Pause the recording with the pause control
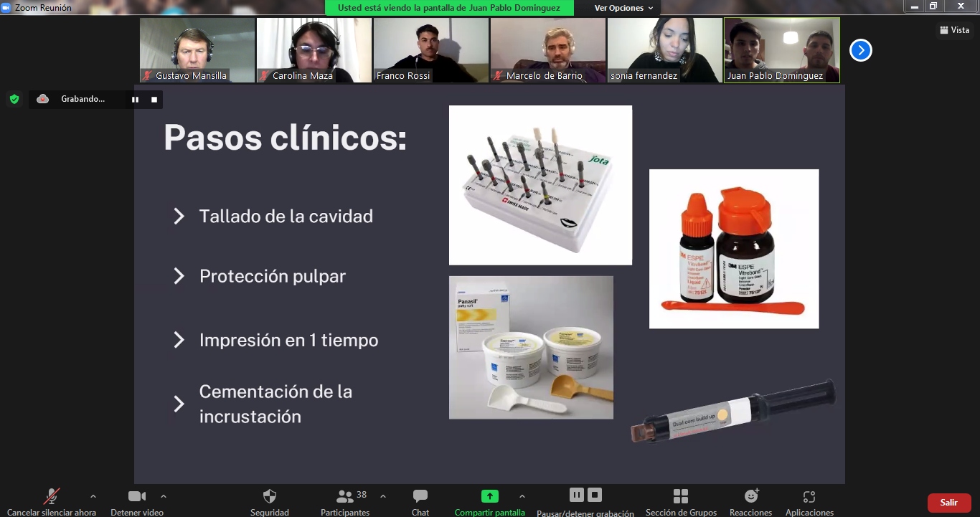 578,495
